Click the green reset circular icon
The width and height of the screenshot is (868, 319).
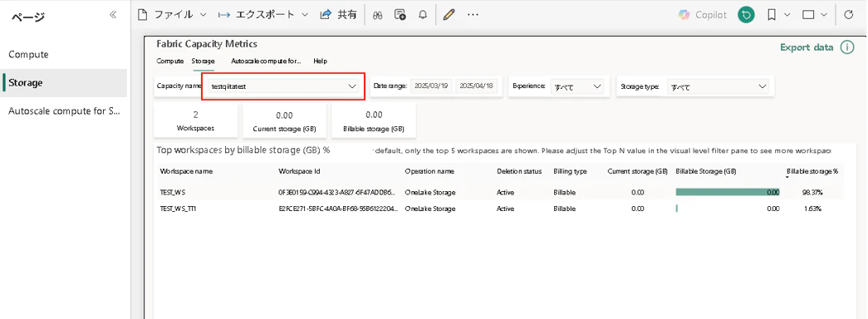[746, 15]
